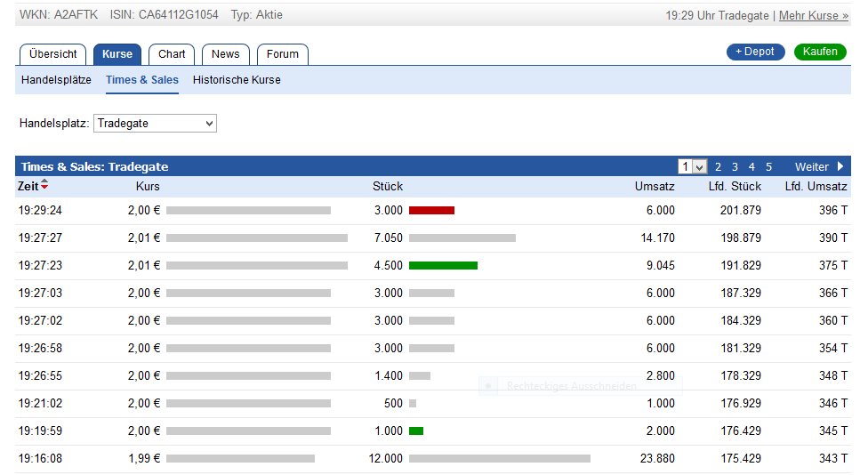The width and height of the screenshot is (868, 475).
Task: Click the time 19:16:08
Action: click(40, 458)
